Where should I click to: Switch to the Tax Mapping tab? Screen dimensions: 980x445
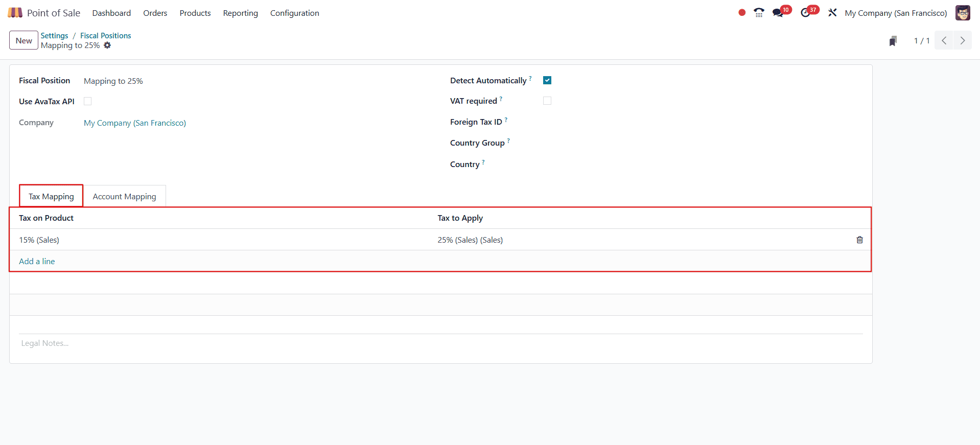[51, 196]
